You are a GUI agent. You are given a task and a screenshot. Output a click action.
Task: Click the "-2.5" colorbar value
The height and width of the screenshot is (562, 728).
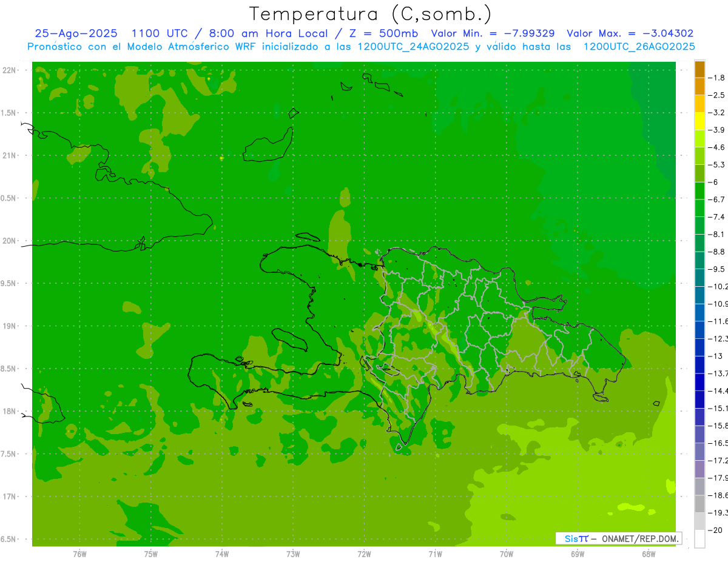tap(718, 95)
